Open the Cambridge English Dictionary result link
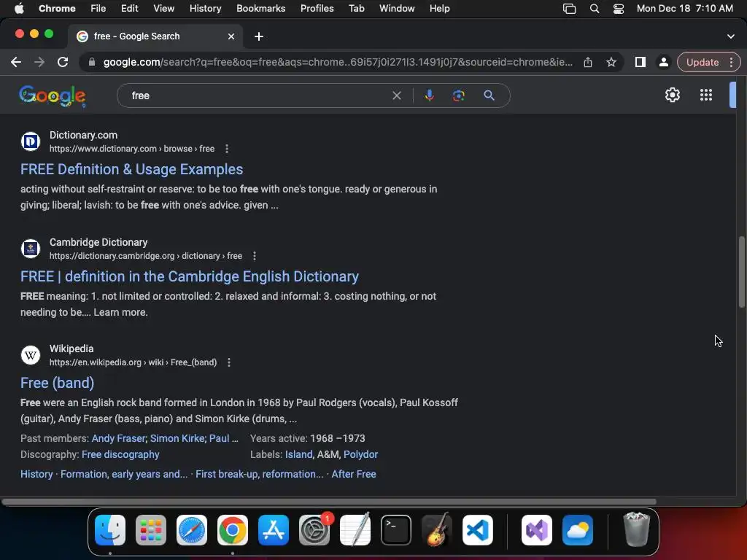 point(190,276)
